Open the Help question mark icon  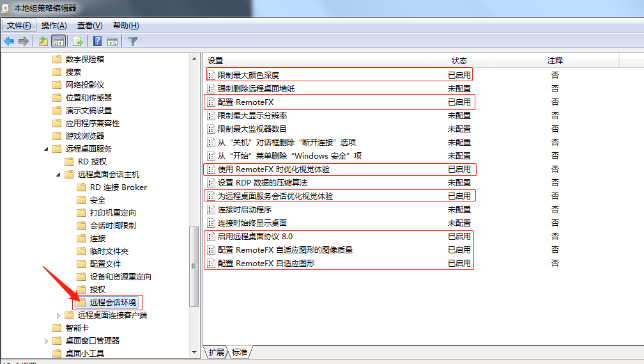tap(97, 41)
